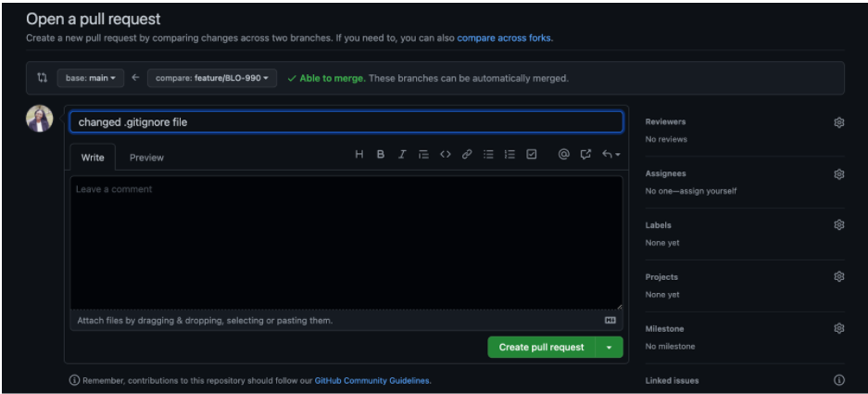Insert a quote block

click(x=423, y=155)
